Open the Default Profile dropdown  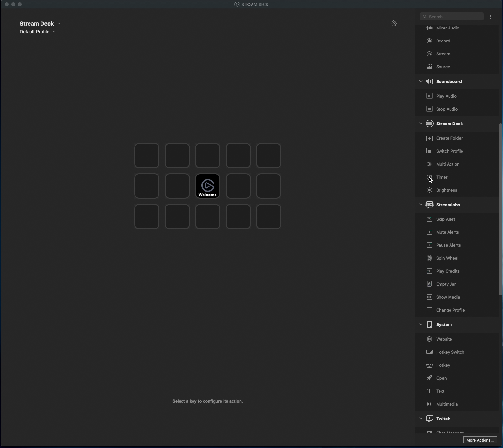coord(38,32)
